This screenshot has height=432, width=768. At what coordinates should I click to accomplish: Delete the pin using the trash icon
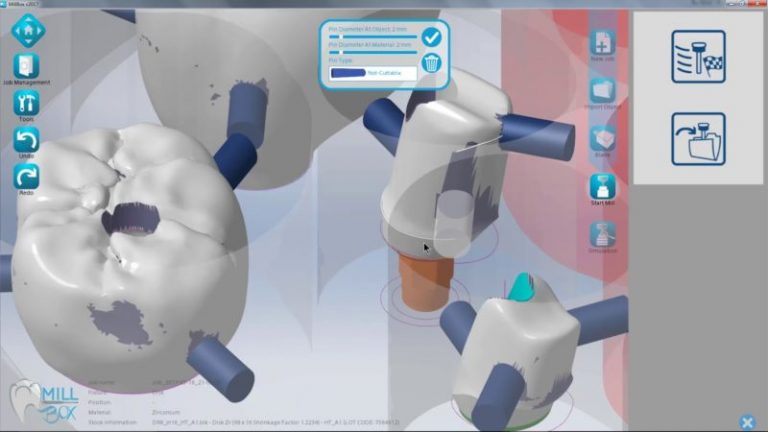point(431,64)
